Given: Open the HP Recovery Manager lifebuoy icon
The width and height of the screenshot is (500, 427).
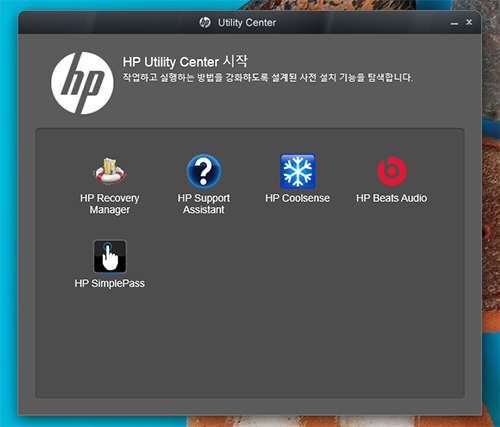Looking at the screenshot, I should point(110,171).
